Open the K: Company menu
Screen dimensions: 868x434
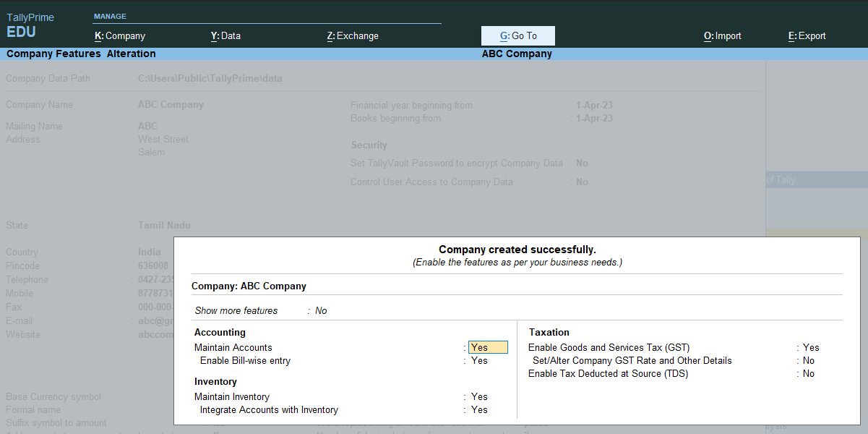click(120, 35)
